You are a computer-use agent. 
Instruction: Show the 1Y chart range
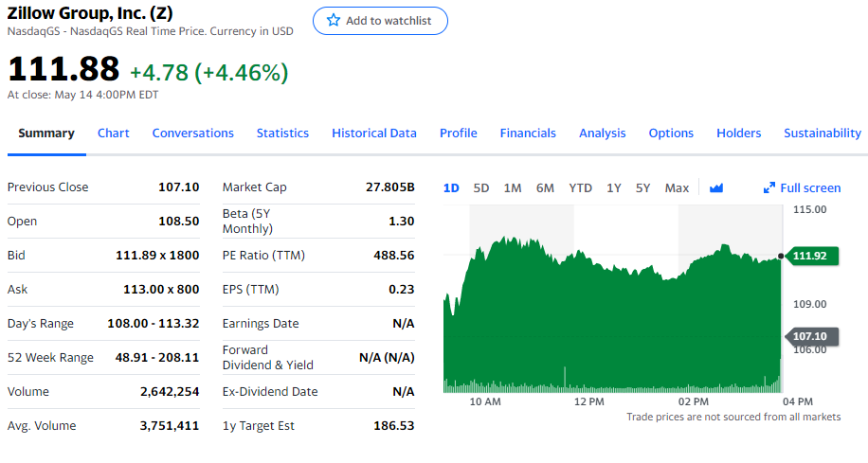coord(614,188)
